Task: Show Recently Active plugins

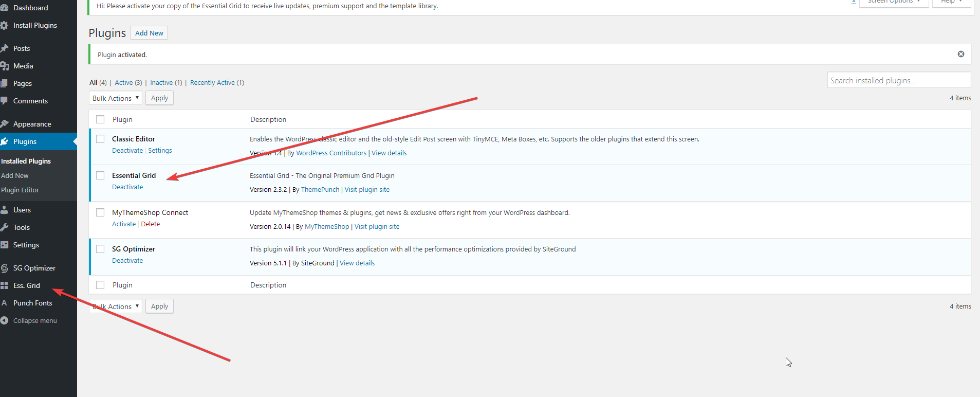Action: [x=217, y=82]
